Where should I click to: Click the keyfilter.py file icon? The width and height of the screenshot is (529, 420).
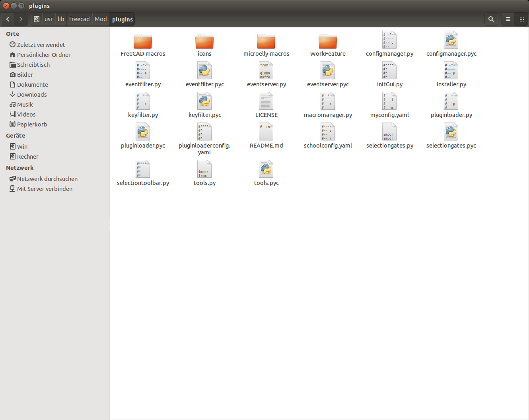pyautogui.click(x=143, y=101)
